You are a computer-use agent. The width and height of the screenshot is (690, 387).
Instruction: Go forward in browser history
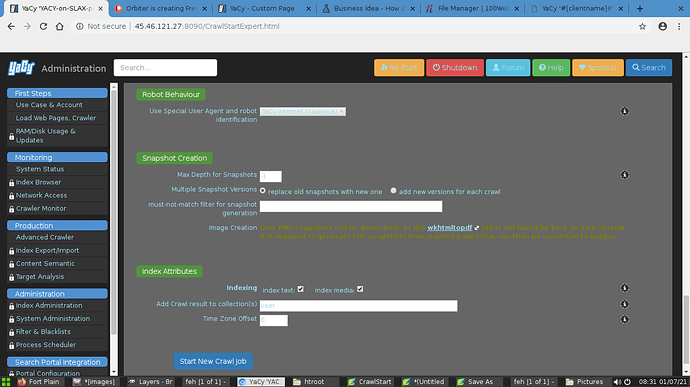(27, 26)
